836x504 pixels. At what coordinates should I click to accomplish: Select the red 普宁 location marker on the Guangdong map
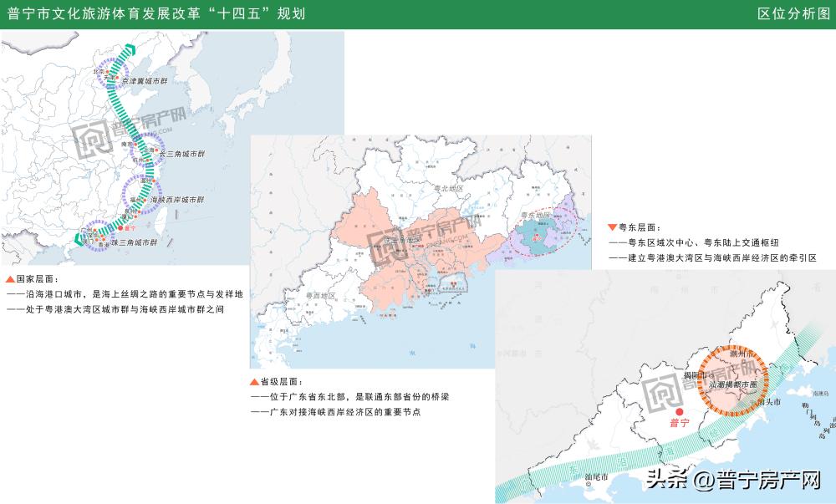(x=680, y=410)
